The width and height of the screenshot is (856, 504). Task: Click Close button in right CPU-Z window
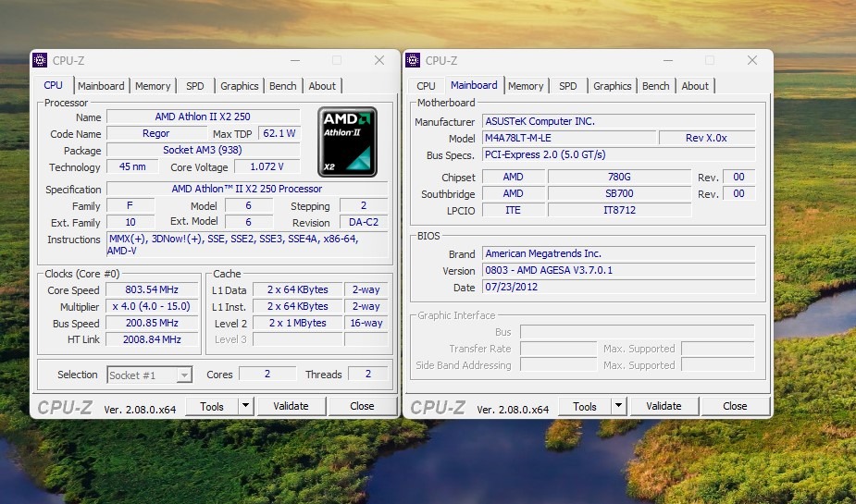tap(735, 406)
